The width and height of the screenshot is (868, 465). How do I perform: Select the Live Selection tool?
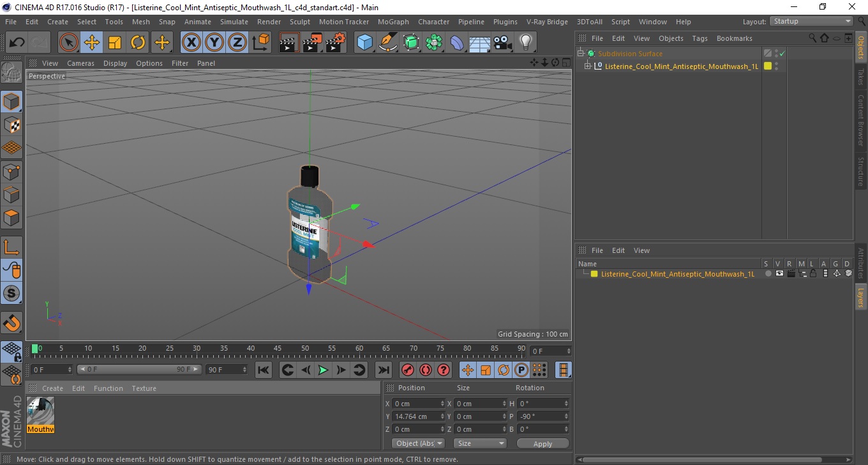tap(69, 43)
